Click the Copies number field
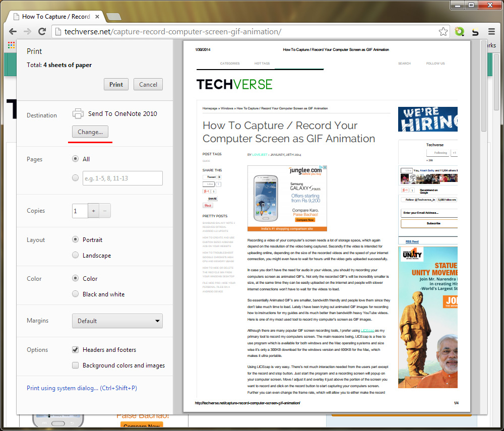The width and height of the screenshot is (504, 431). click(x=80, y=211)
